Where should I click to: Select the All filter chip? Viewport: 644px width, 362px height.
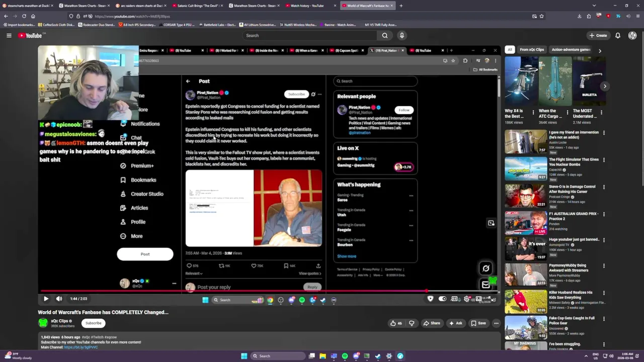pos(510,50)
